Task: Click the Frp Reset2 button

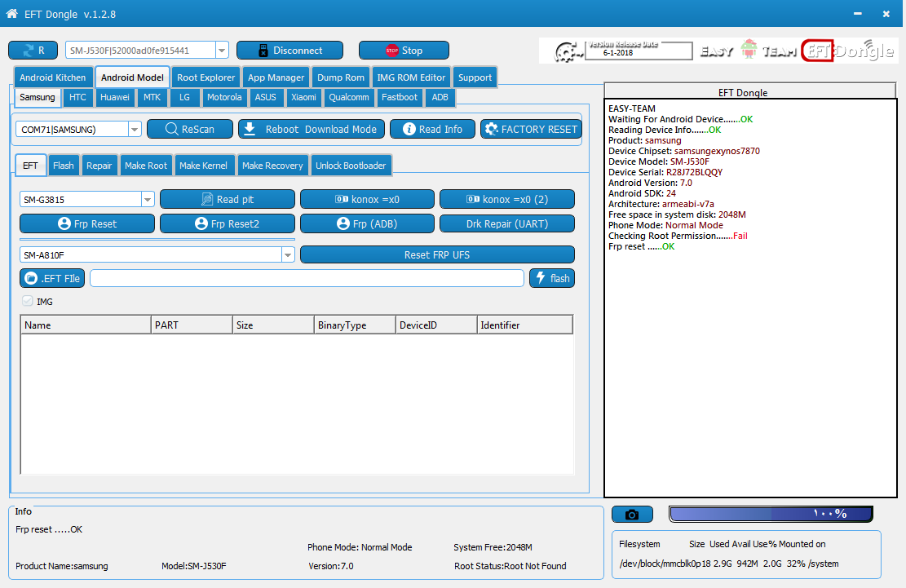Action: [227, 223]
